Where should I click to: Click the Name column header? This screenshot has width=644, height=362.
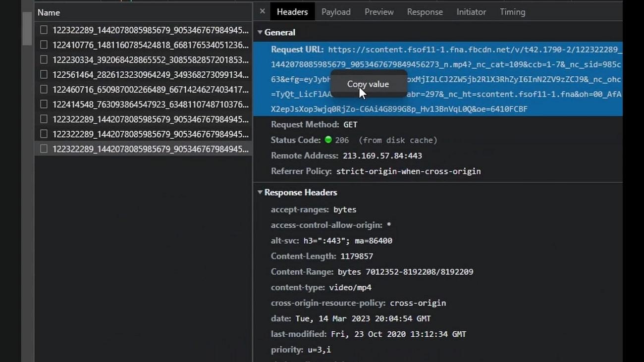tap(49, 13)
